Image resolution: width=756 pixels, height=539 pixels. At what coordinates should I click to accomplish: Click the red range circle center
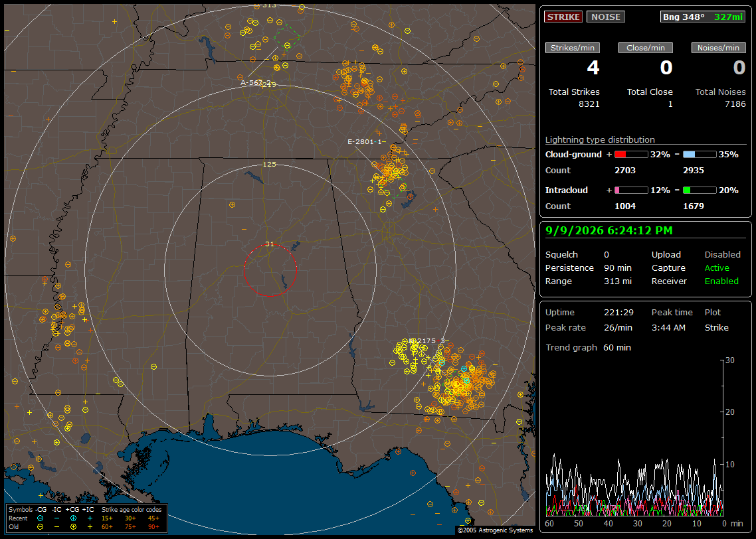click(x=270, y=270)
